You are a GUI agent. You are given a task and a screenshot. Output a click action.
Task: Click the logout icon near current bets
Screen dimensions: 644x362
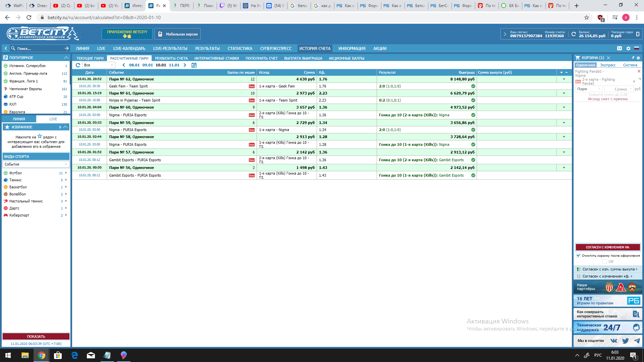638,34
